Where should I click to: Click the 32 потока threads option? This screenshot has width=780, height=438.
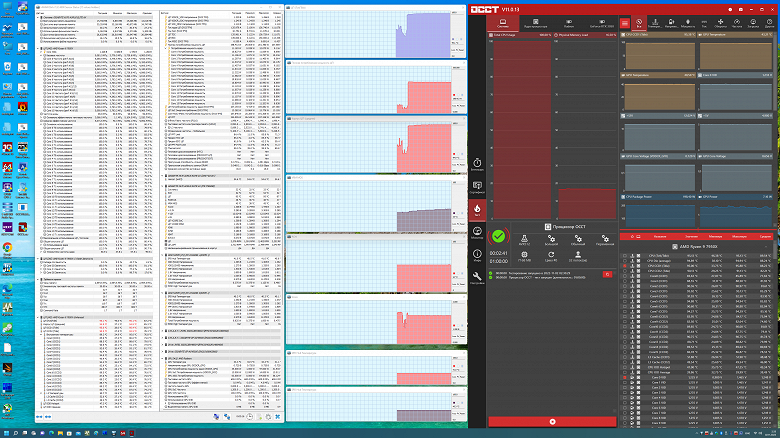tap(578, 256)
